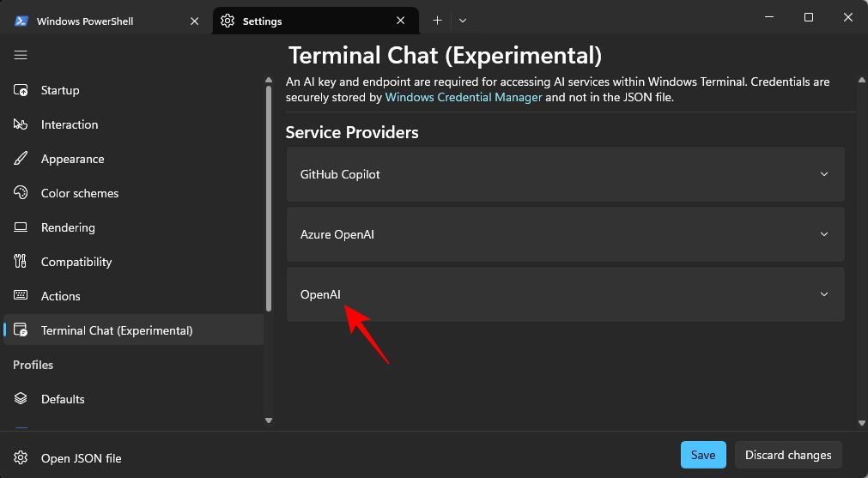Select Terminal Chat (Experimental) in sidebar

click(x=117, y=330)
